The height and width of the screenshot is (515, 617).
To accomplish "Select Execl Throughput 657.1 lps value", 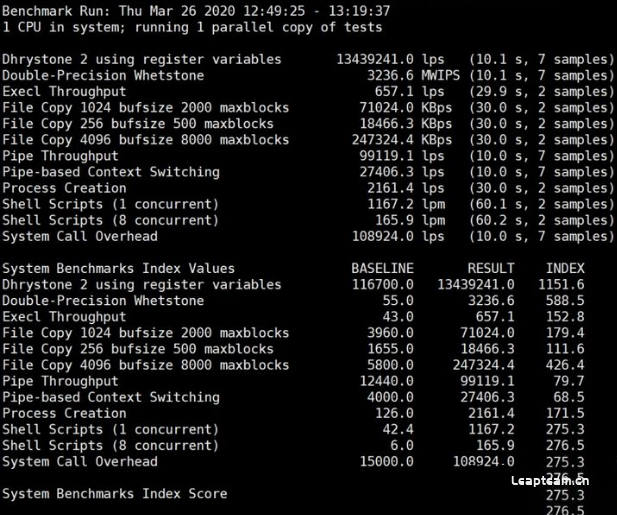I will click(394, 92).
